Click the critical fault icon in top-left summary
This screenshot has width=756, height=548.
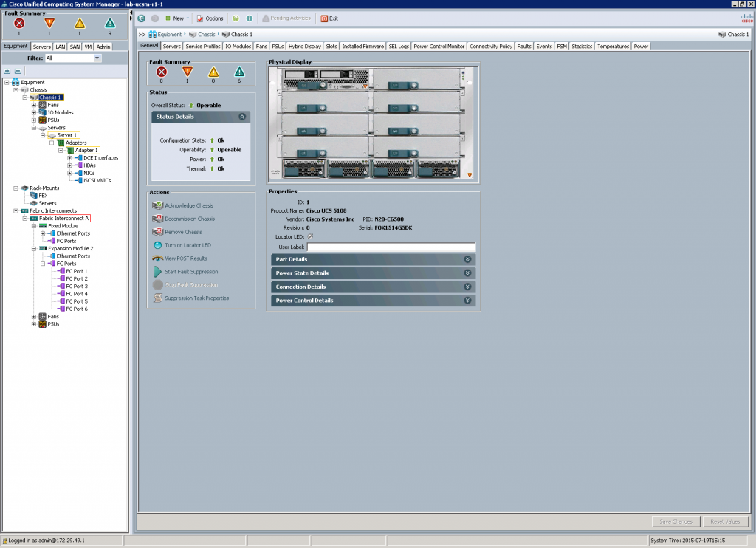pos(19,24)
